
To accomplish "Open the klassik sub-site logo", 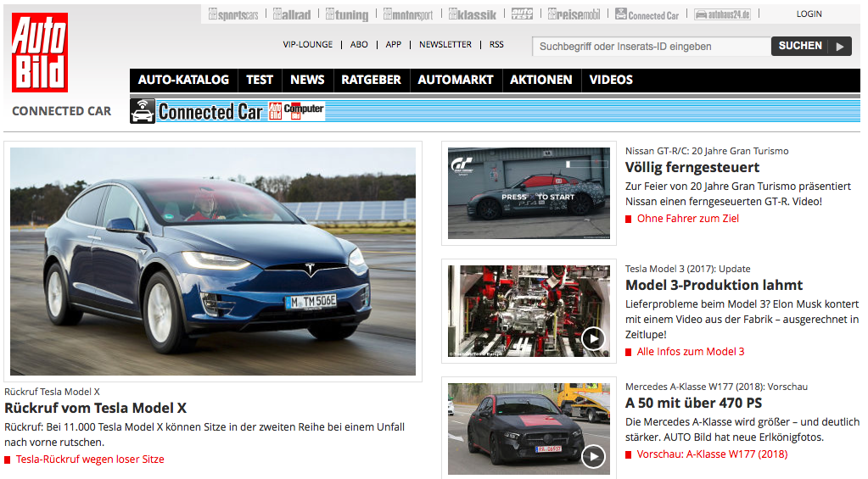I will coord(473,14).
